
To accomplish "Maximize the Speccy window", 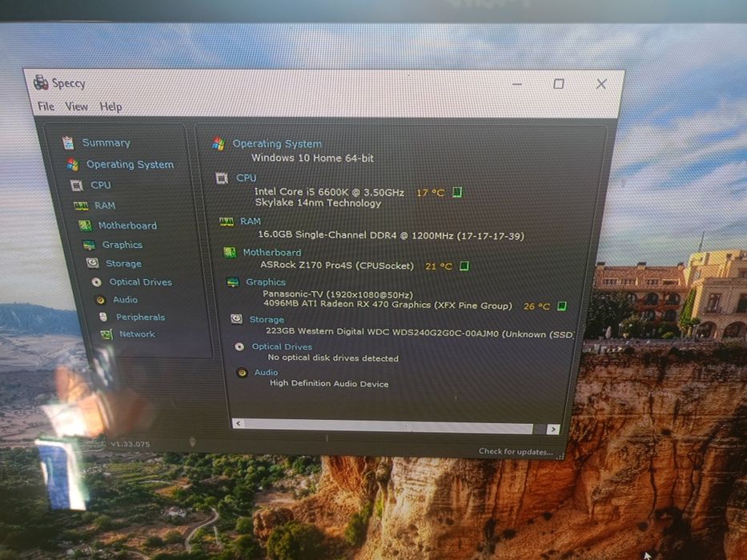I will [x=558, y=84].
